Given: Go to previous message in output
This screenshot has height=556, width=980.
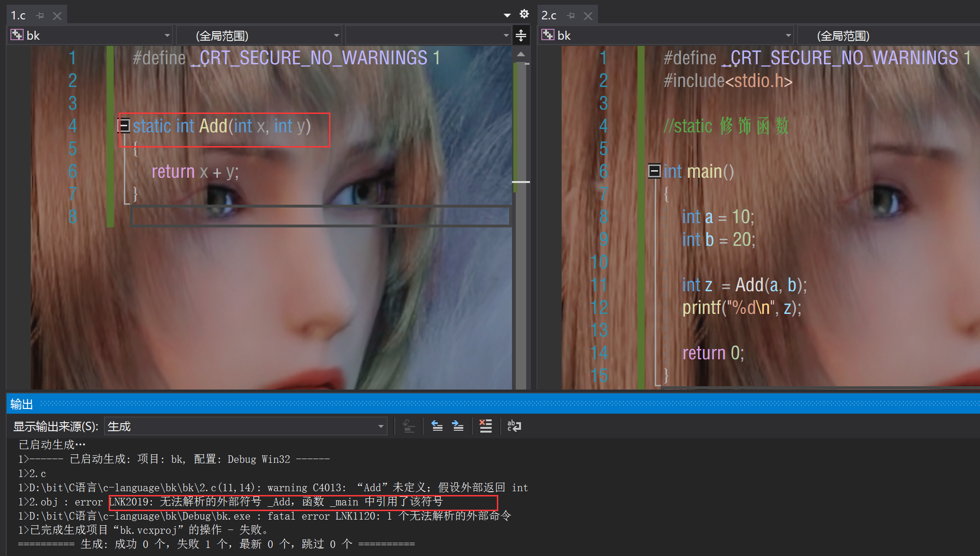Looking at the screenshot, I should coord(437,426).
